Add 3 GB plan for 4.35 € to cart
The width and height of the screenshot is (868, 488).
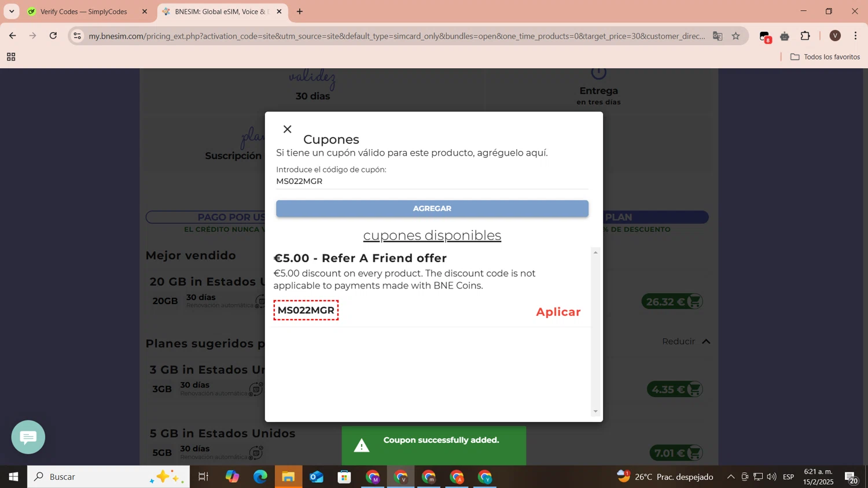[675, 390]
